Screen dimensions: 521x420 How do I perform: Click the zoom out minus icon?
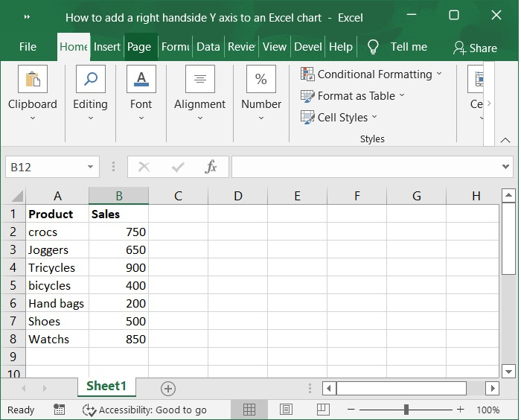pyautogui.click(x=351, y=410)
